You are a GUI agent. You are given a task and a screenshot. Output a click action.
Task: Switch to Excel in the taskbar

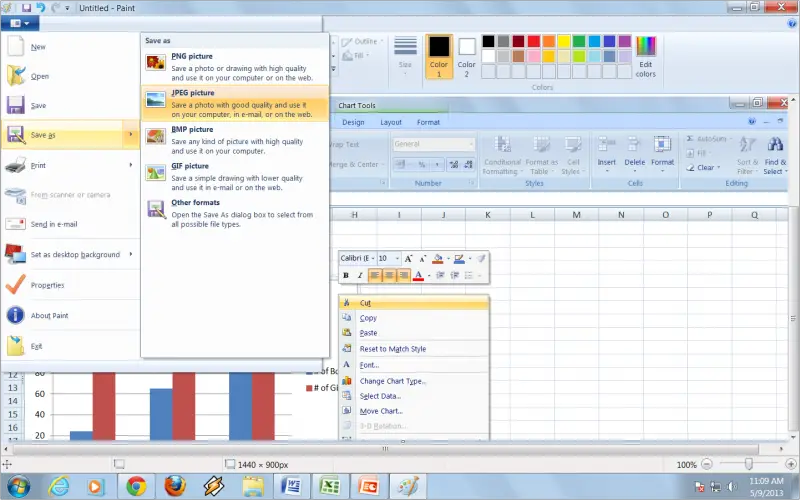pos(330,486)
